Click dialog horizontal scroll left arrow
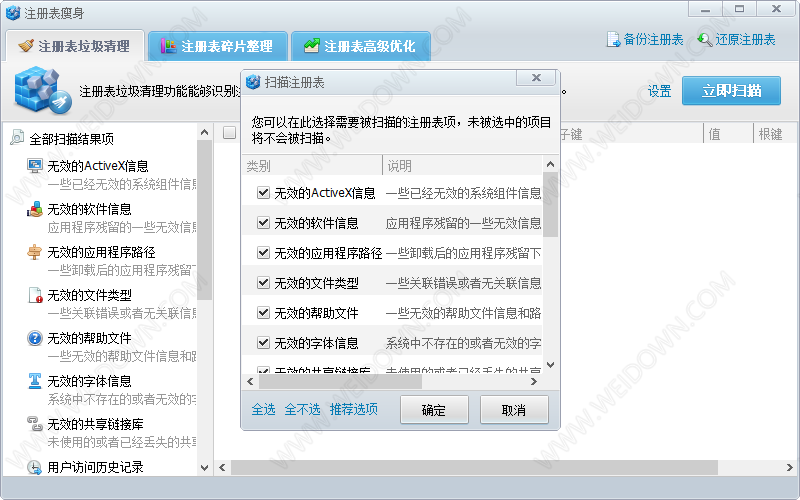 pos(250,382)
